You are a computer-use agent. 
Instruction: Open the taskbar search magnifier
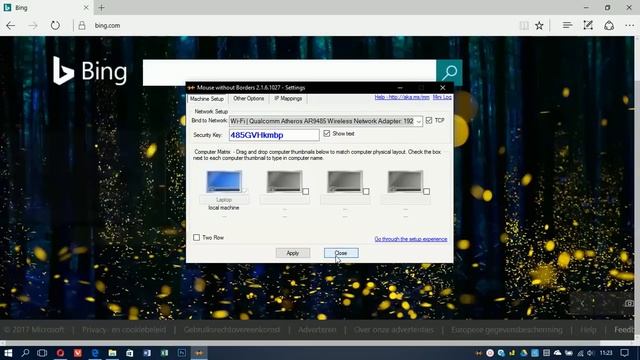pos(25,353)
